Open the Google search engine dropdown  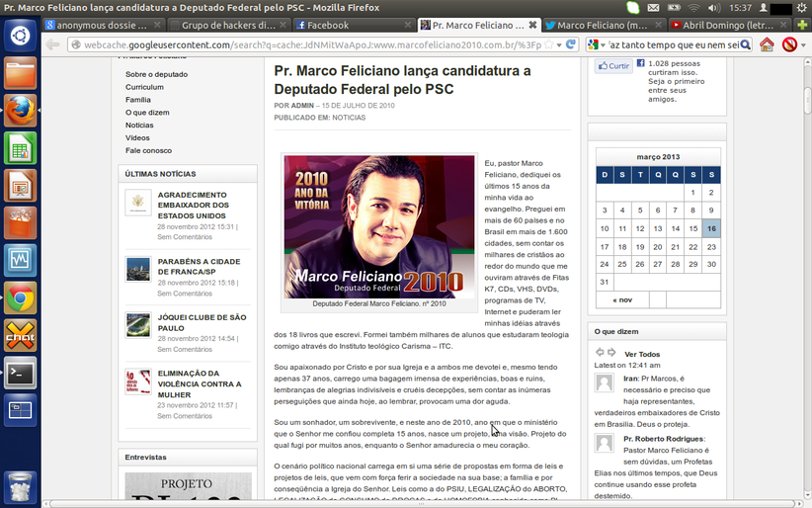pyautogui.click(x=597, y=44)
